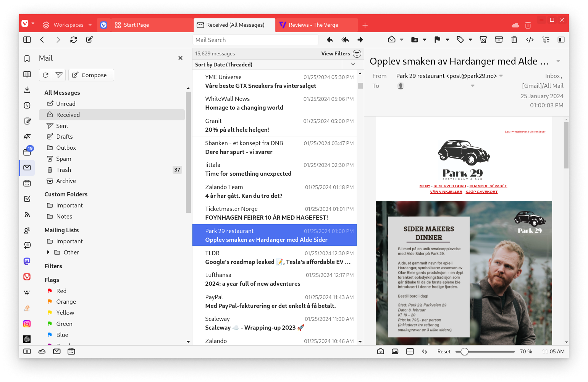Click RESERVER BORD link in the email
The image size is (588, 382).
point(449,186)
